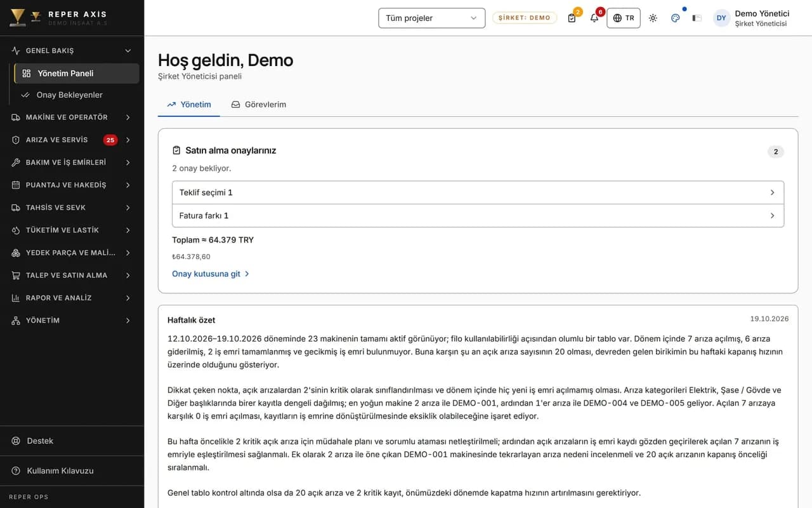Click the TÜKETİM VE LASTİK fuel icon
The image size is (812, 508).
point(16,230)
